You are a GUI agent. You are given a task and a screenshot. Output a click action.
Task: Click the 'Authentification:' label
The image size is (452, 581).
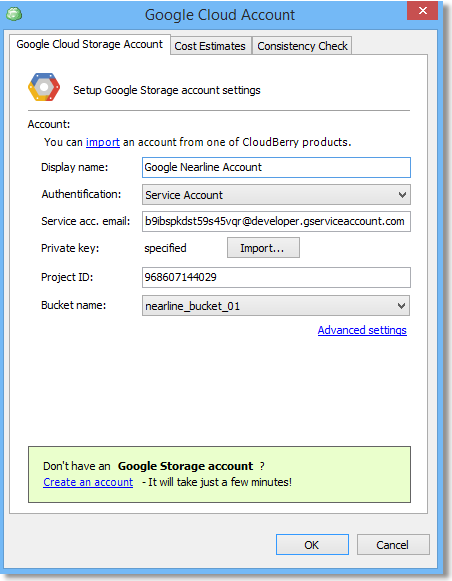pyautogui.click(x=81, y=194)
